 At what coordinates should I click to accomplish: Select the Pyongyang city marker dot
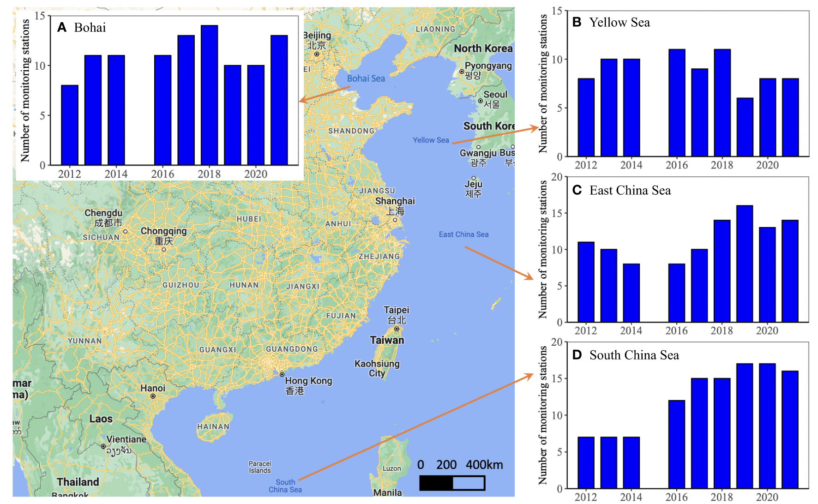coord(461,72)
